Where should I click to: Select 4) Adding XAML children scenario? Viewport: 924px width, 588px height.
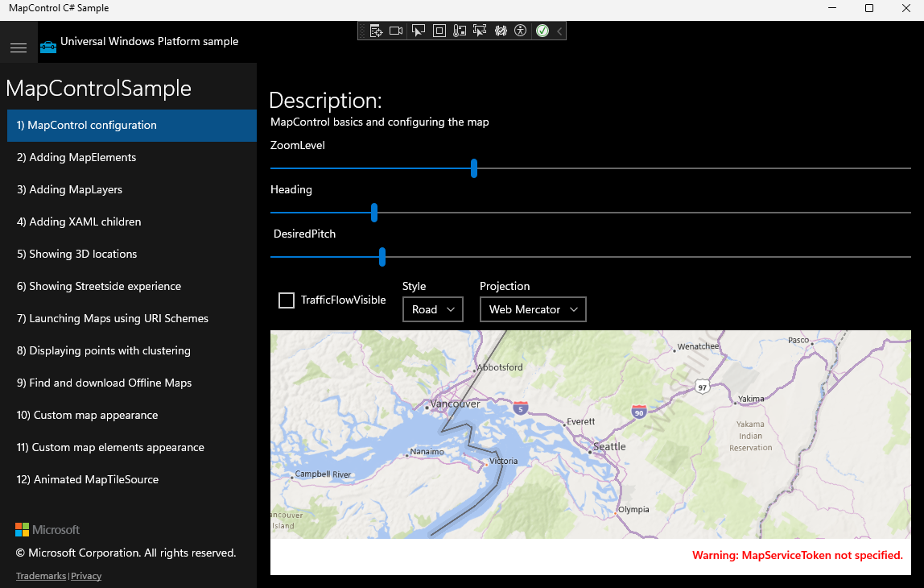[132, 222]
